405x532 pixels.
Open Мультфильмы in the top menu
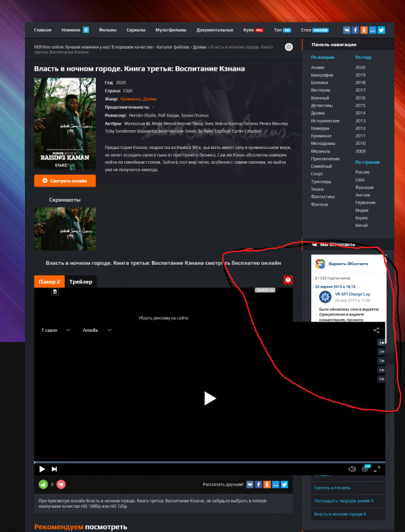[171, 30]
